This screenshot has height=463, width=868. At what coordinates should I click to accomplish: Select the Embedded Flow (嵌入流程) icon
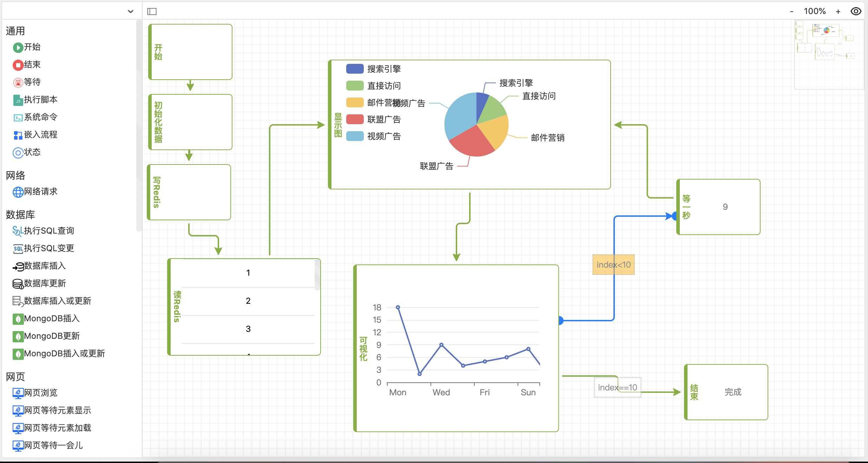(18, 135)
